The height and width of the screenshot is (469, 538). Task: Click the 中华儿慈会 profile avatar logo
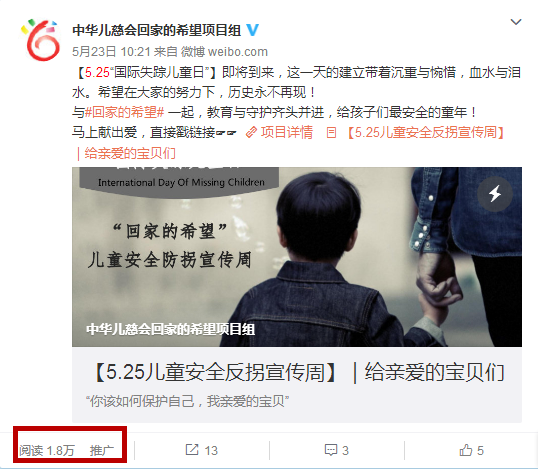[x=40, y=40]
